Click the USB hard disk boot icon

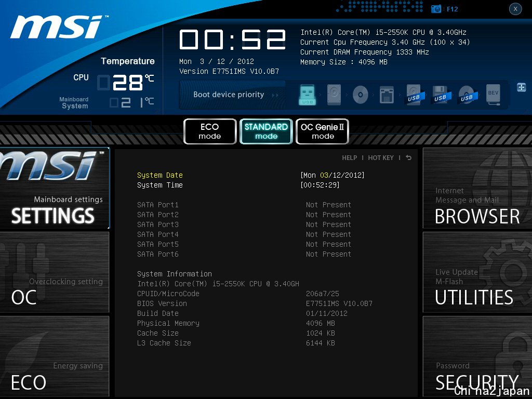tap(414, 95)
